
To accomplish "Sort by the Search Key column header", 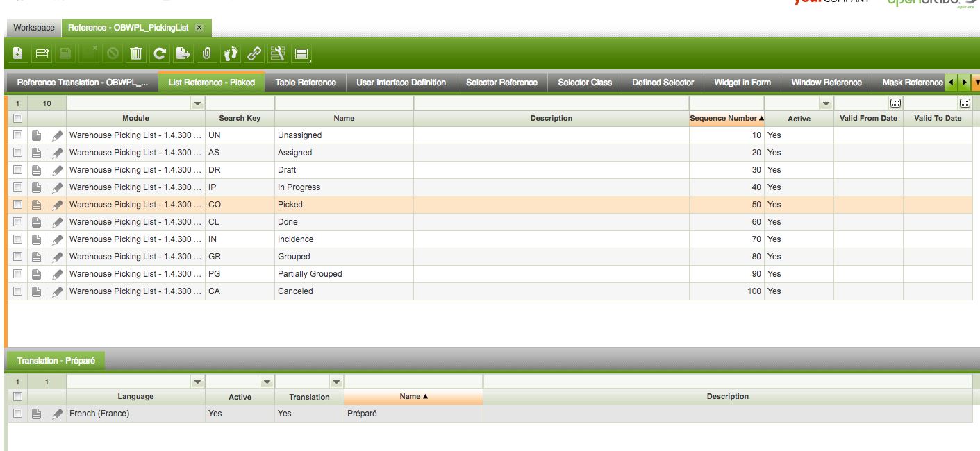I will click(240, 119).
